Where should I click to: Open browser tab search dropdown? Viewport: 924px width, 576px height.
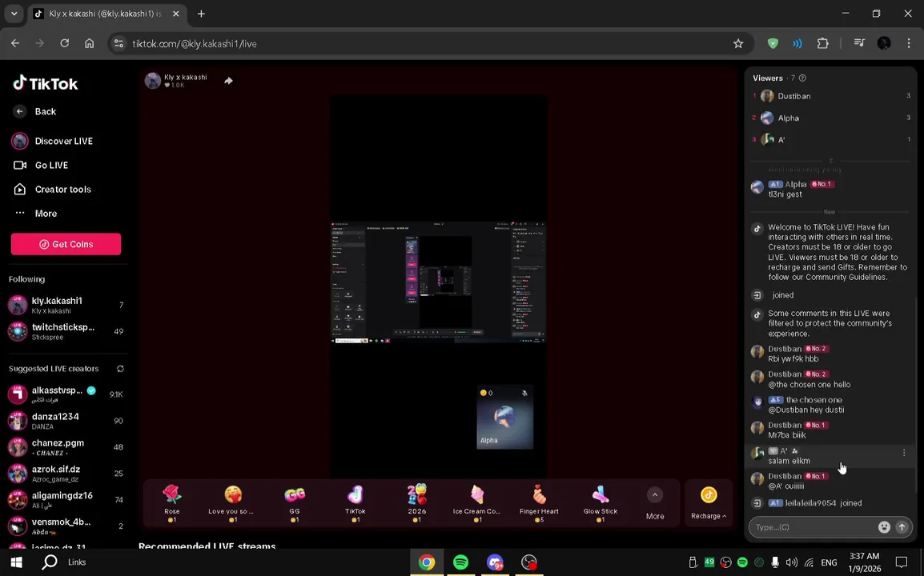tap(14, 14)
